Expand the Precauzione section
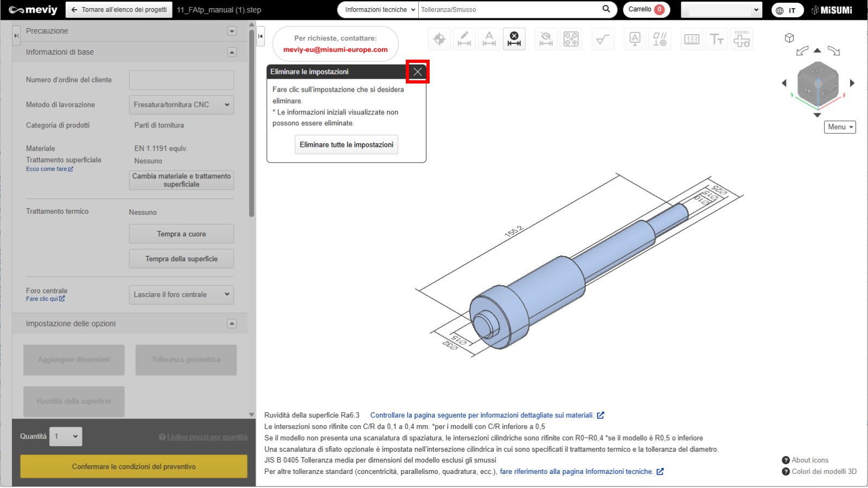 click(x=232, y=31)
